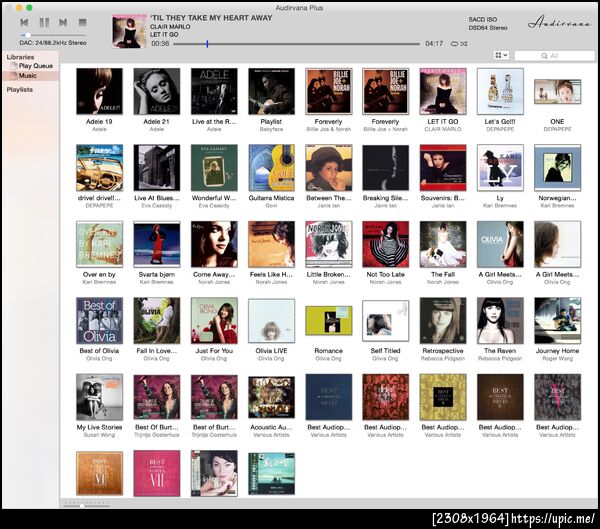Click the Playlists section header

tap(20, 90)
